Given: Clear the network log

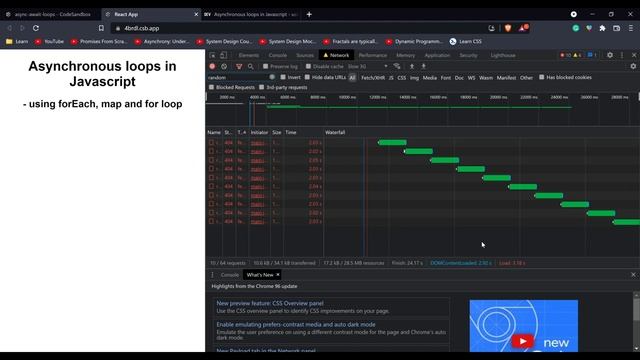Looking at the screenshot, I should 224,66.
